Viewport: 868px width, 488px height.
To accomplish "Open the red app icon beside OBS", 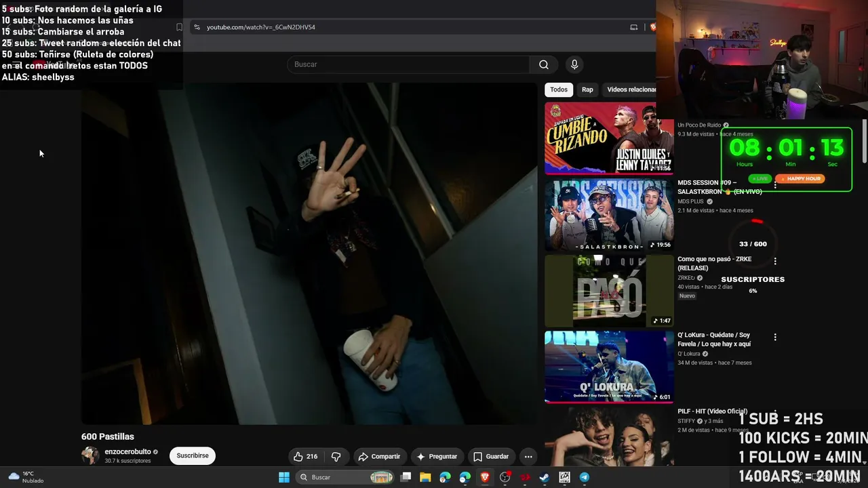I will pos(525,477).
